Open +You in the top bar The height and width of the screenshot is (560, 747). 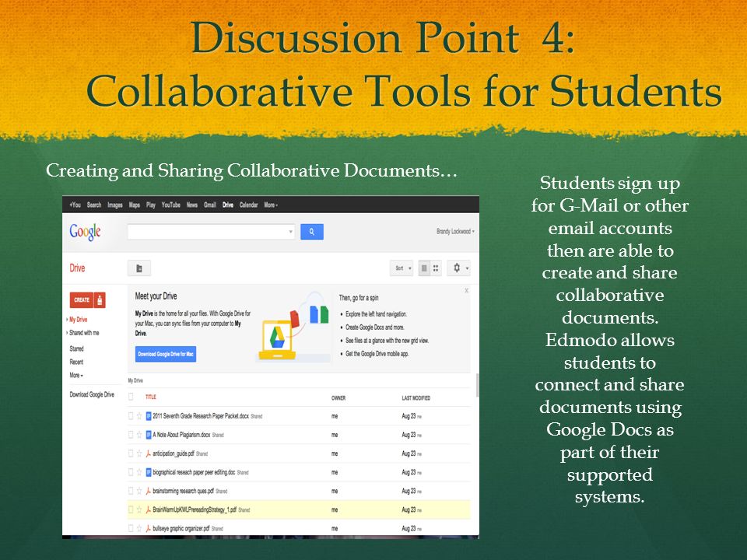coord(75,205)
